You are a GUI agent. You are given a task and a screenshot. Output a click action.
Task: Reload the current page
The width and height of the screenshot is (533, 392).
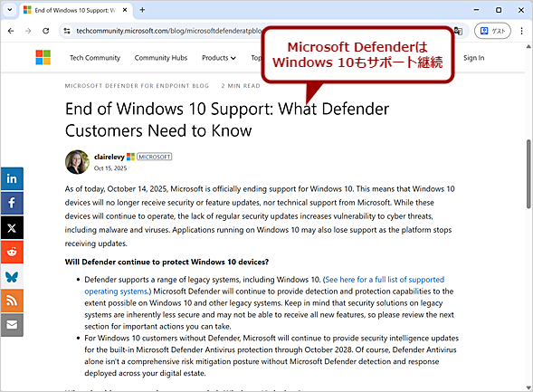(x=45, y=31)
